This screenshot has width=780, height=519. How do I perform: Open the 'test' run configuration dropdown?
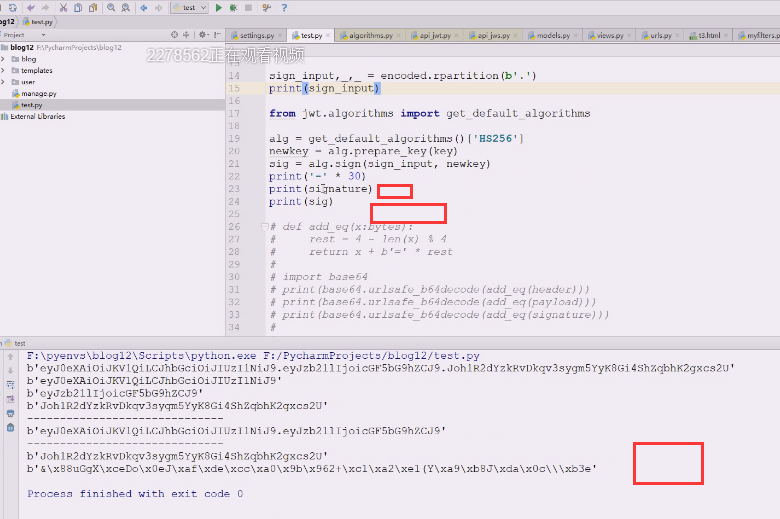189,7
